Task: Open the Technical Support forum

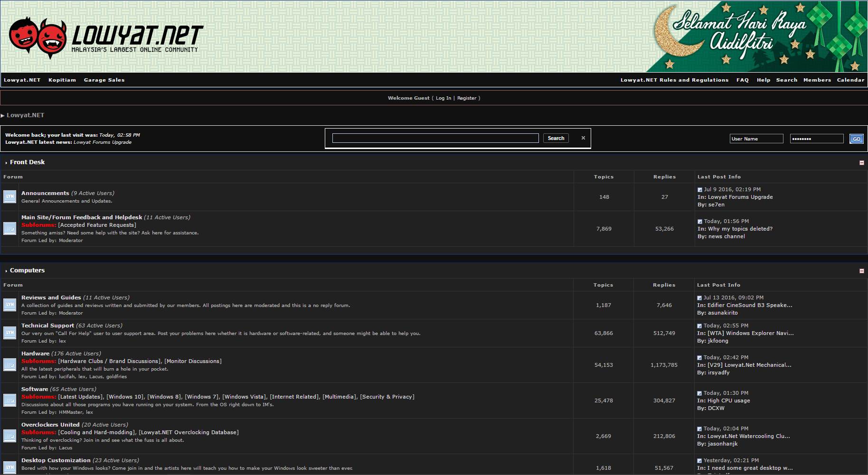Action: click(x=47, y=326)
